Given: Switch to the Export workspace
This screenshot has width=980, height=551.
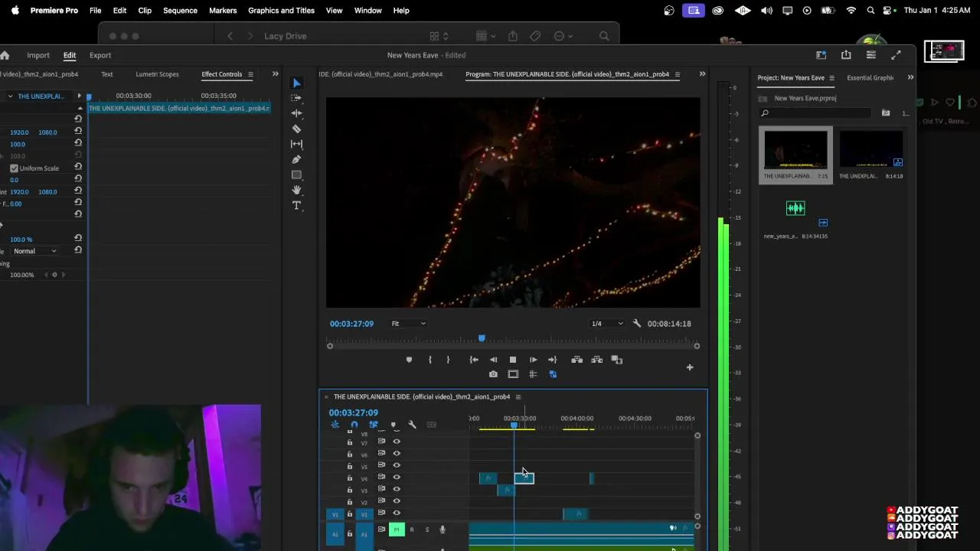Looking at the screenshot, I should tap(100, 55).
